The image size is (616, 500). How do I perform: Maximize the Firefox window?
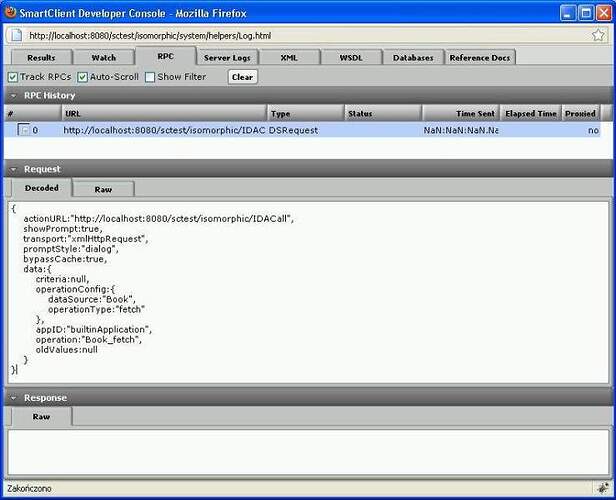[586, 13]
